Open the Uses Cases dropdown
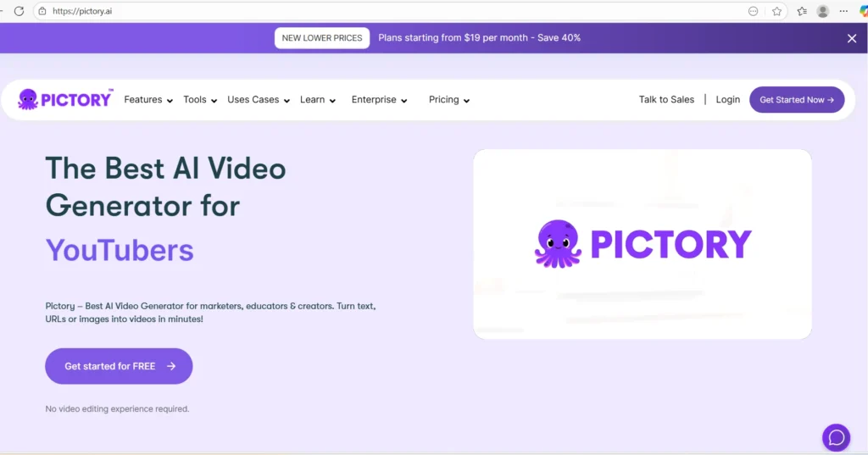This screenshot has width=868, height=455. coord(259,100)
